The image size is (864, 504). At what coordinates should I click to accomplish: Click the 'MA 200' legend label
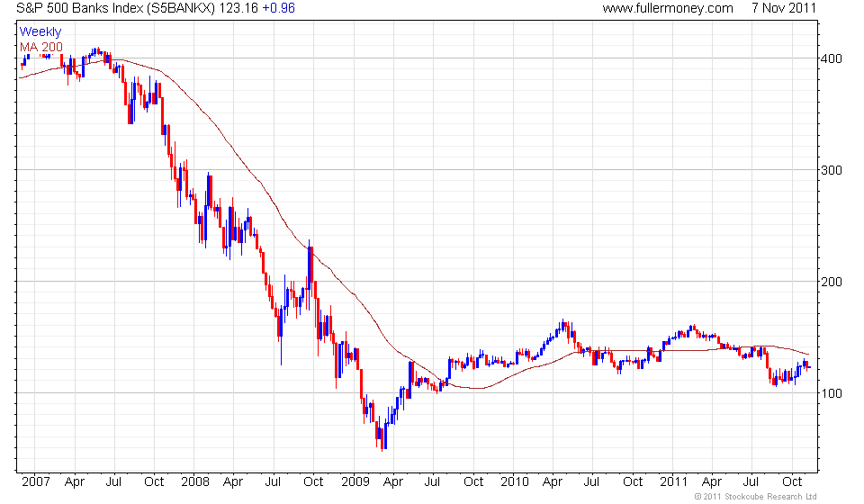pos(41,48)
